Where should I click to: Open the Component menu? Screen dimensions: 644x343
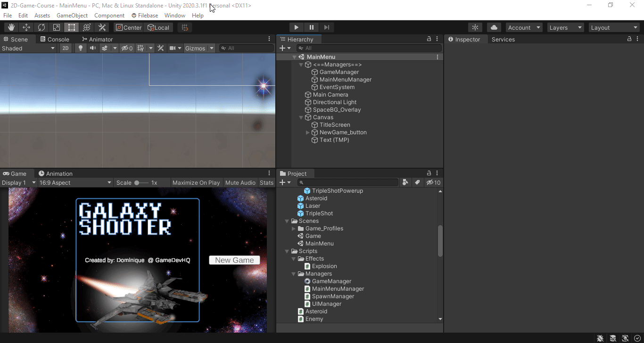[109, 16]
